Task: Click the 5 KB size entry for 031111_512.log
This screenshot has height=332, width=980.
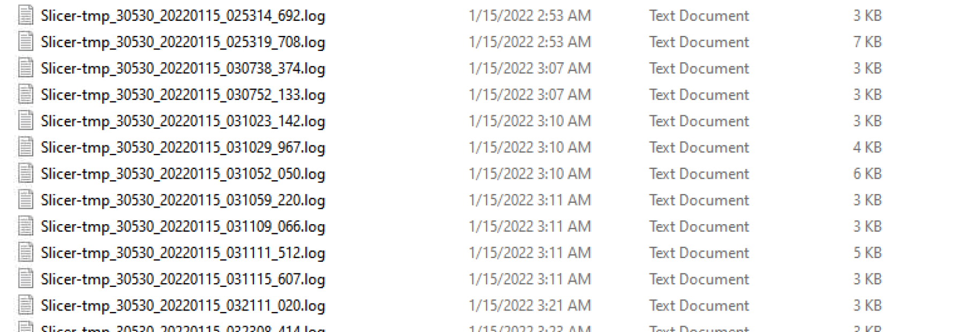Action: point(867,253)
